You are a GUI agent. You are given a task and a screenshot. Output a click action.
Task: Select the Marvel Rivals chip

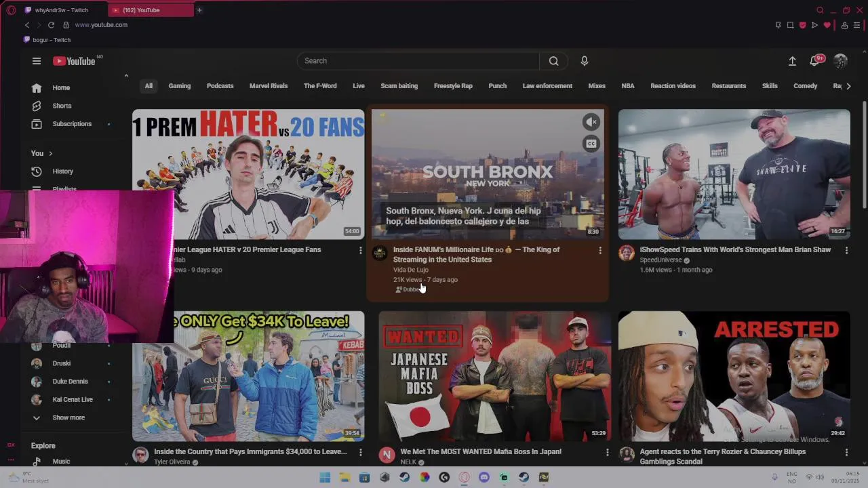tap(269, 86)
